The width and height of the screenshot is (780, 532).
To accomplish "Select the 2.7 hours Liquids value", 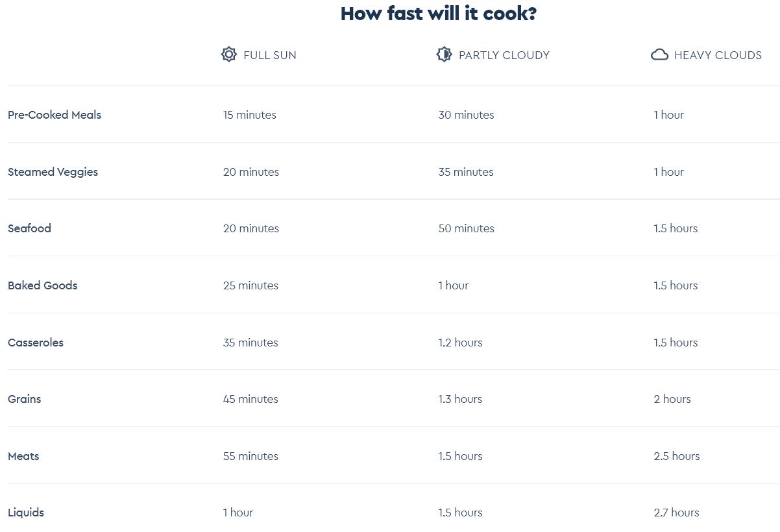I will (676, 513).
